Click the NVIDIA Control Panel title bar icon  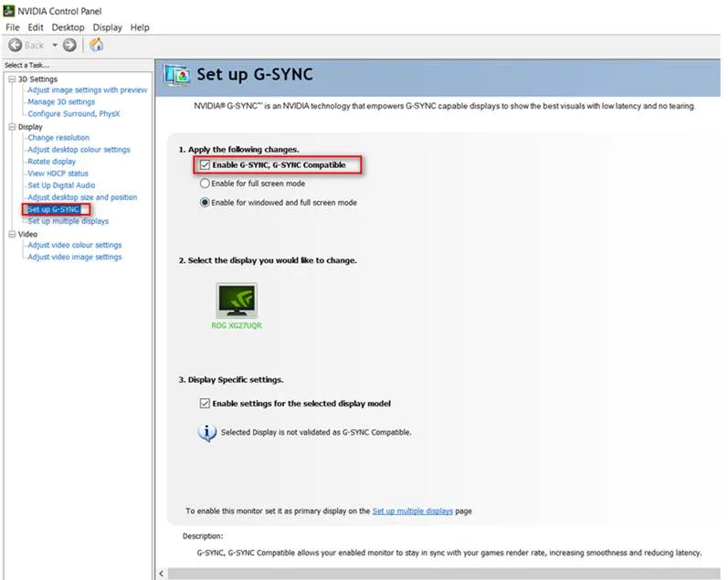10,12
